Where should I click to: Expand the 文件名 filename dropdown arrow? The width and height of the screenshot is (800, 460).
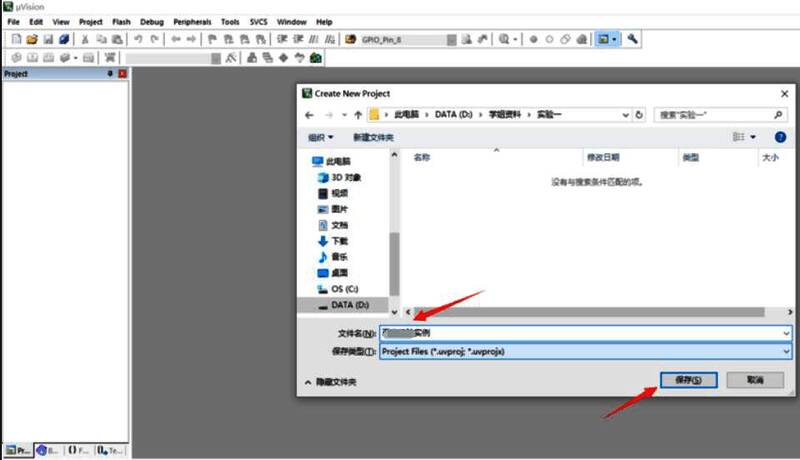coord(786,332)
